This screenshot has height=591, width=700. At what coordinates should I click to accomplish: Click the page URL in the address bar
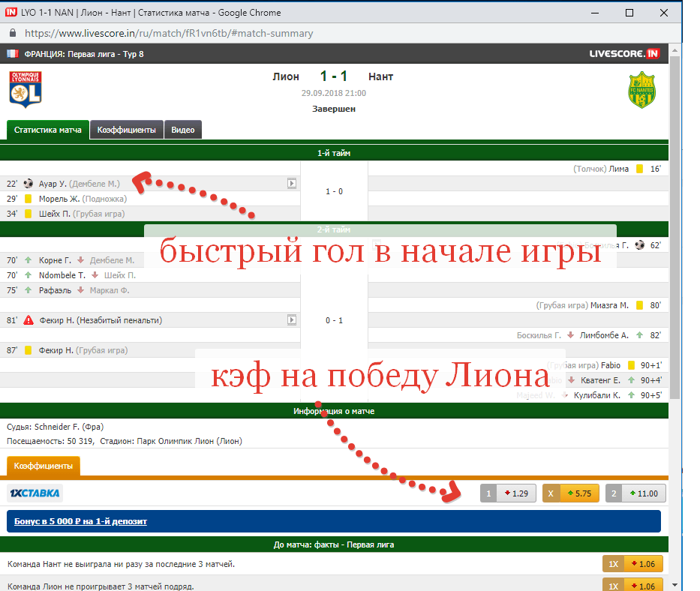click(169, 33)
